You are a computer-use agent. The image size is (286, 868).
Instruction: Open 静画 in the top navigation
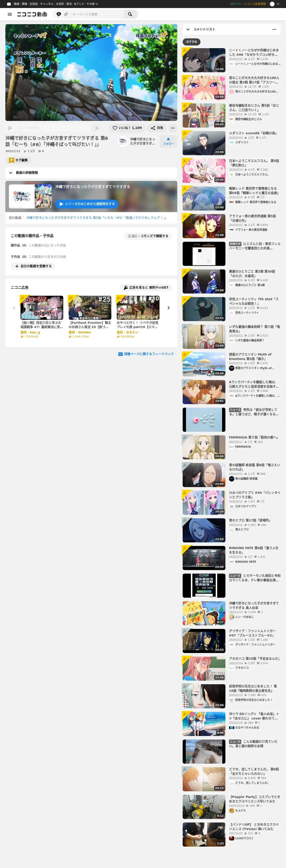click(25, 4)
